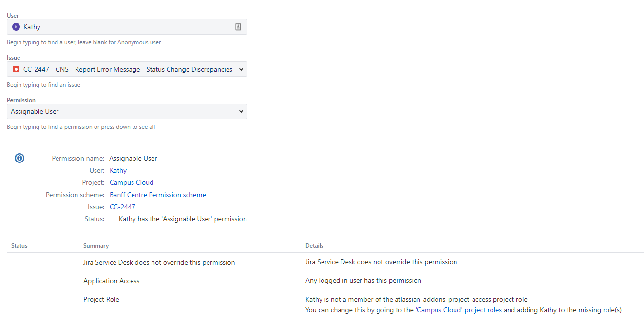Click the Issue field label
Viewport: 644px width, 323px height.
pos(14,58)
